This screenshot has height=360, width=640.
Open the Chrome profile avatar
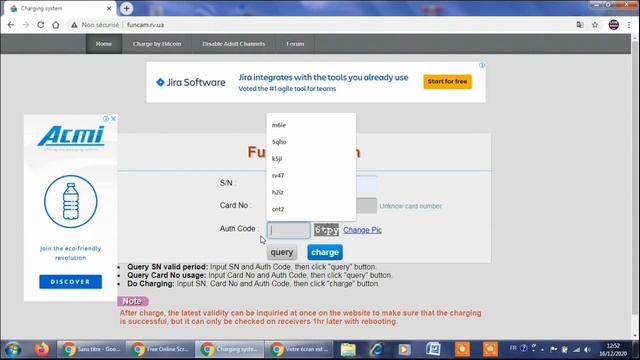click(613, 25)
